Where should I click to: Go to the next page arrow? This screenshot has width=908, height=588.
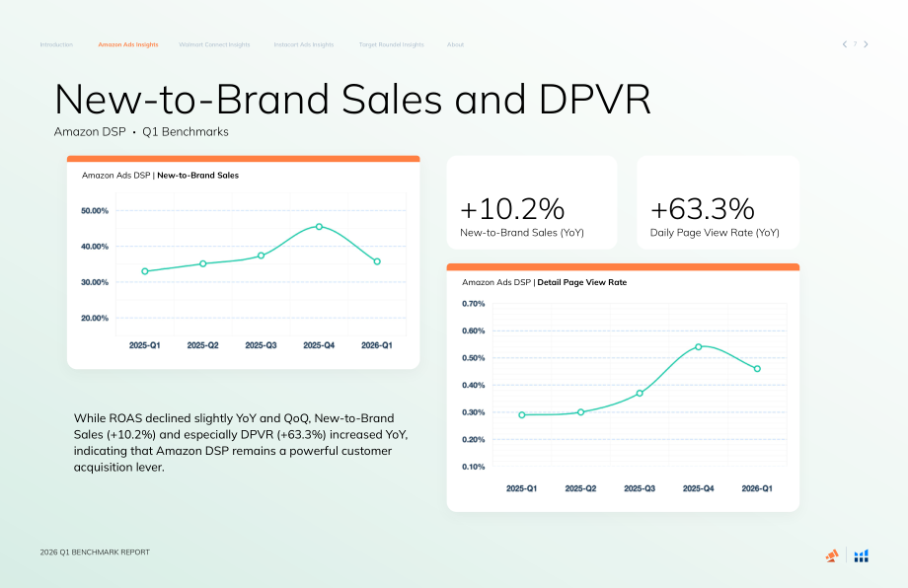point(866,44)
